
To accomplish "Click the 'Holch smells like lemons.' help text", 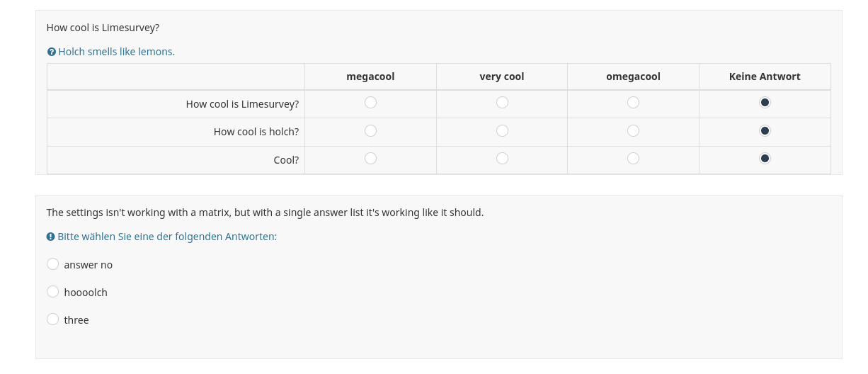I will pyautogui.click(x=116, y=52).
